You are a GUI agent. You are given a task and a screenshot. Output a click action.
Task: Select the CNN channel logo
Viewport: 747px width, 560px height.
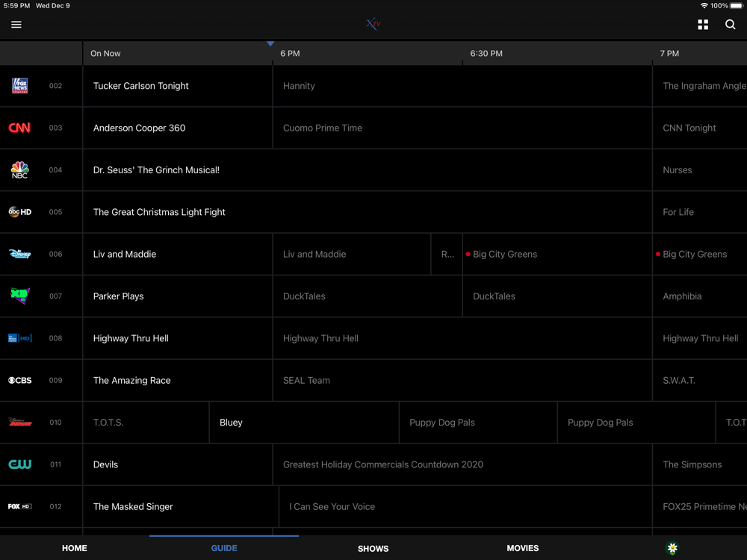pos(19,128)
